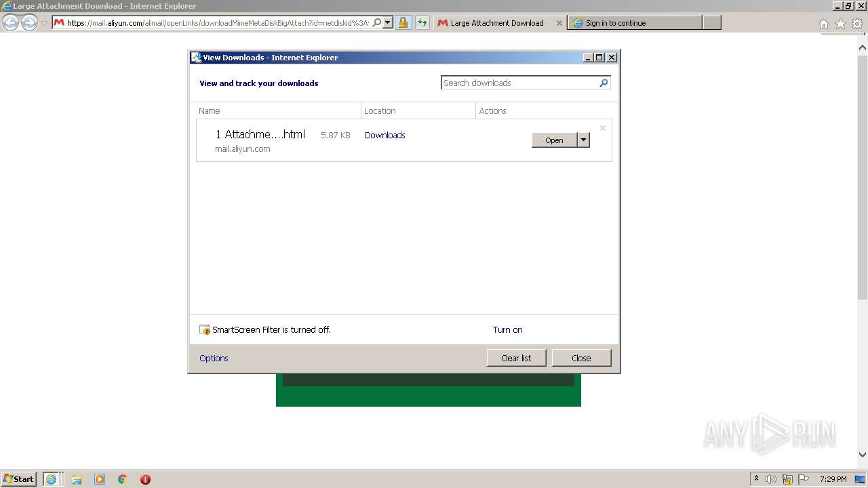Expand the Open button dropdown arrow
The width and height of the screenshot is (868, 488).
583,140
